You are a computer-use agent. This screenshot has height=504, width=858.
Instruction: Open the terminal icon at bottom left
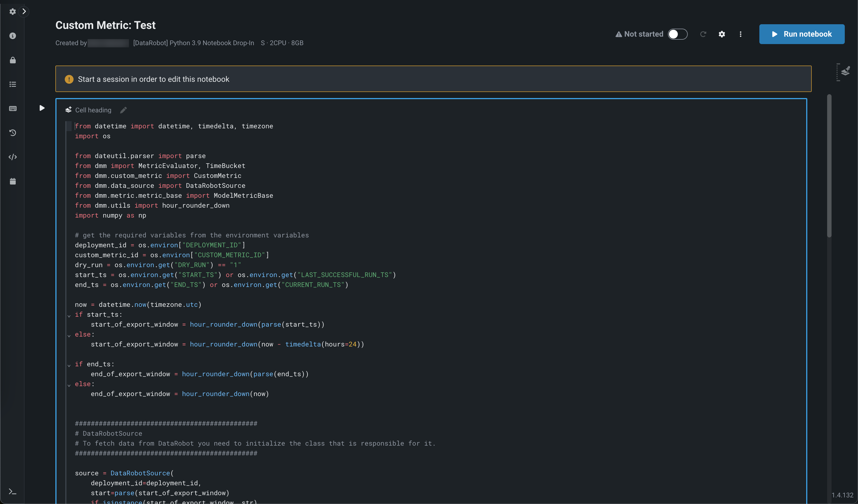point(13,492)
